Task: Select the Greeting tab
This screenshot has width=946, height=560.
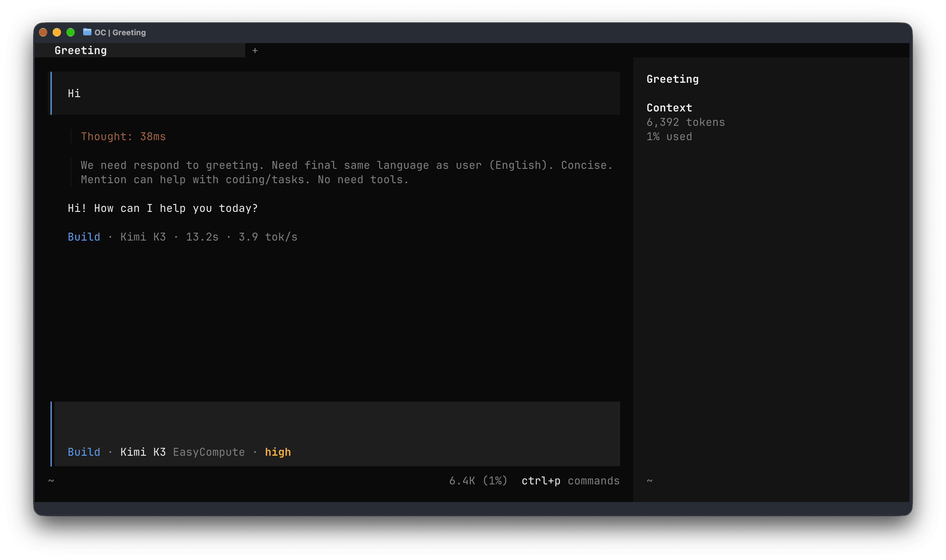Action: tap(139, 50)
